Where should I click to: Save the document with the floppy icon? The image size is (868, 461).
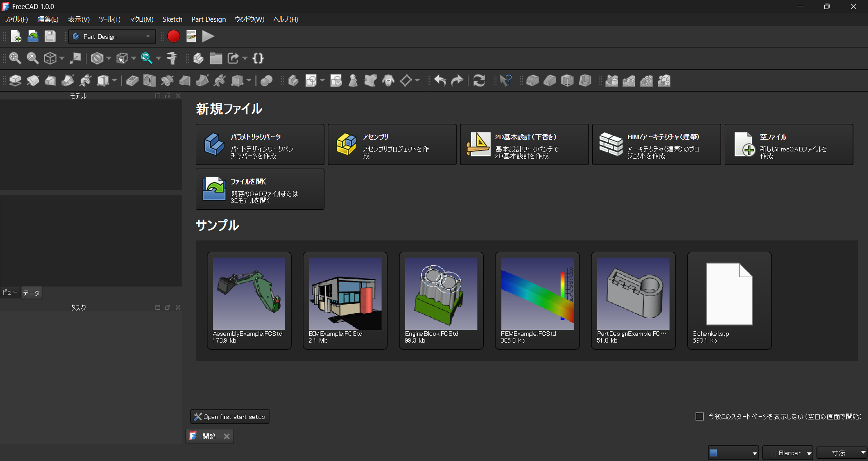coord(50,36)
